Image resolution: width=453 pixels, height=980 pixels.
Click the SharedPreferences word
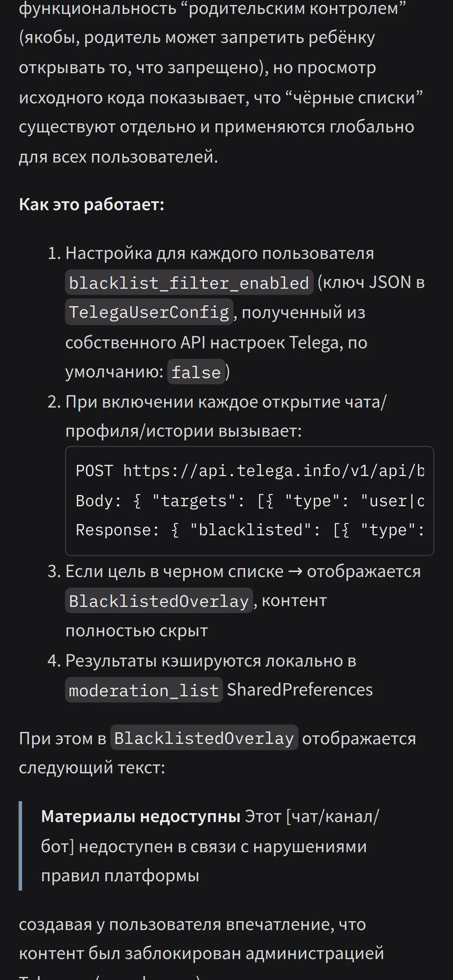[x=300, y=690]
